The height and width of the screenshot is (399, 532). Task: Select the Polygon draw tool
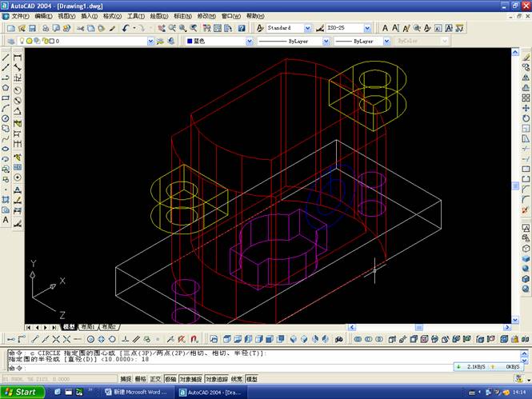6,87
